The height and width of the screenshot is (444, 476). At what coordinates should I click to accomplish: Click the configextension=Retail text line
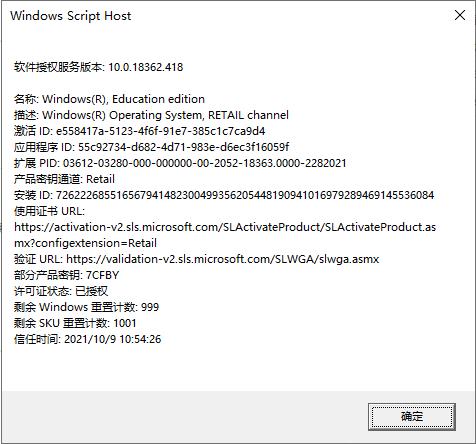pos(85,243)
